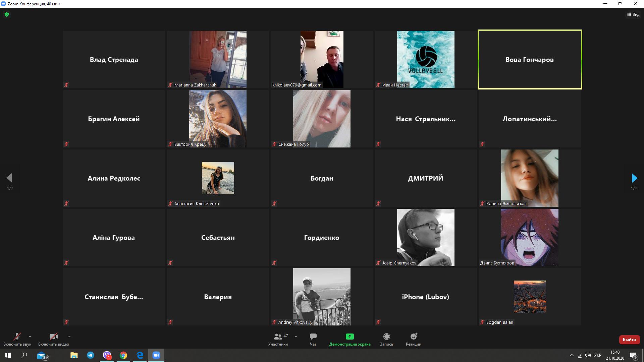This screenshot has height=362, width=644.
Task: Select Marianna Zakharchuk video tile
Action: 218,60
